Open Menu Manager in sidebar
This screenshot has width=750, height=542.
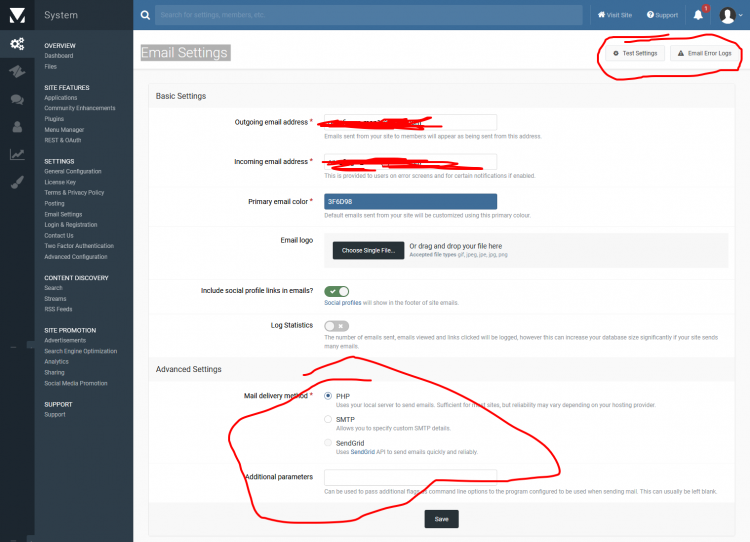[64, 129]
